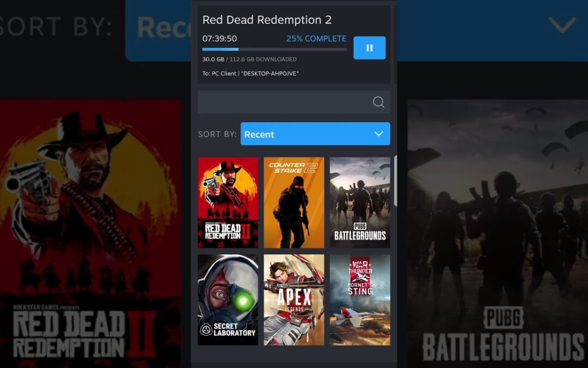This screenshot has width=588, height=368.
Task: Open the War Thunder Hornet's Sting tile
Action: pyautogui.click(x=360, y=300)
